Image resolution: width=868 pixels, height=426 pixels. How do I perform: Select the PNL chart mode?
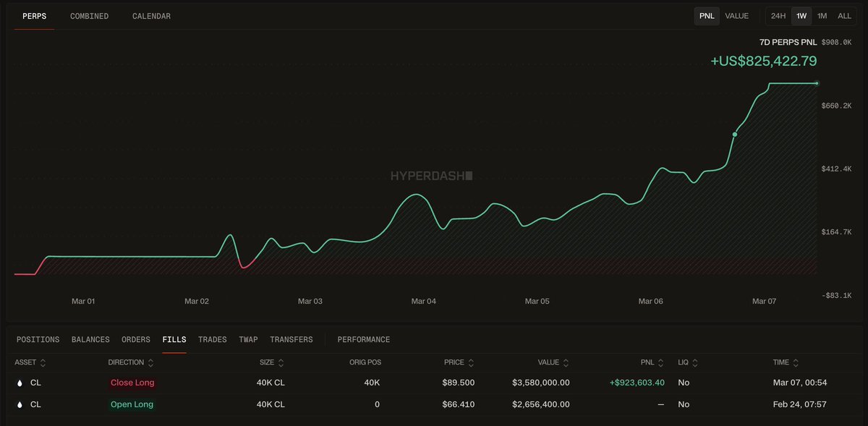[707, 16]
